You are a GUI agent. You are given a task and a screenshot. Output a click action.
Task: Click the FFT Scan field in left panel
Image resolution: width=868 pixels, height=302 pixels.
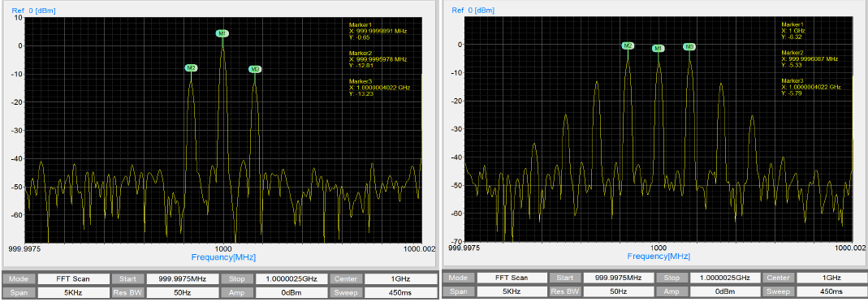[x=72, y=278]
